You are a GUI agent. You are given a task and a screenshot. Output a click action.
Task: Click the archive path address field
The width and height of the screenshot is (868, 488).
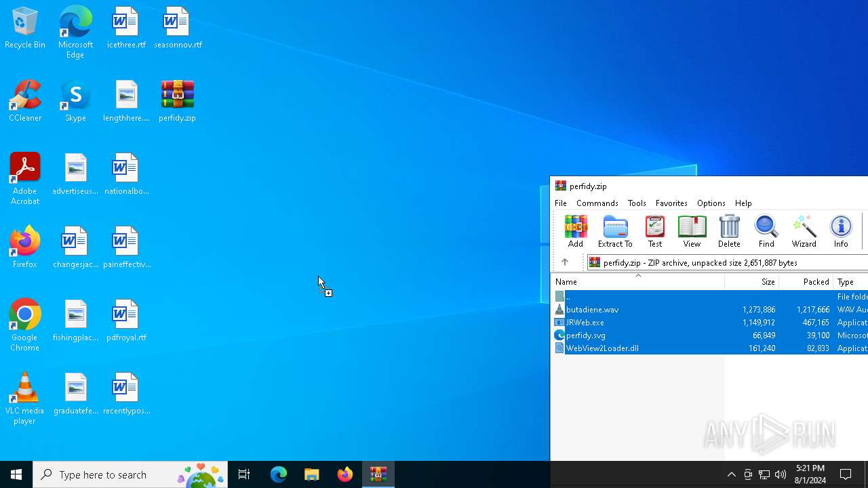[x=727, y=262]
